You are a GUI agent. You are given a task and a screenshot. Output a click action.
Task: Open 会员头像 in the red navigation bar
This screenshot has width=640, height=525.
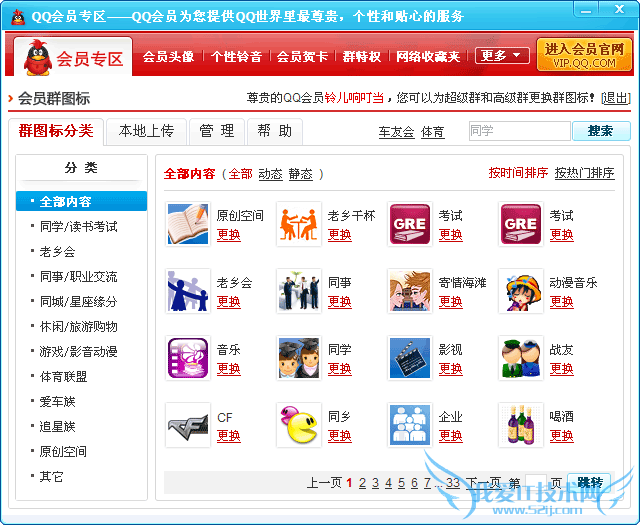tap(168, 56)
